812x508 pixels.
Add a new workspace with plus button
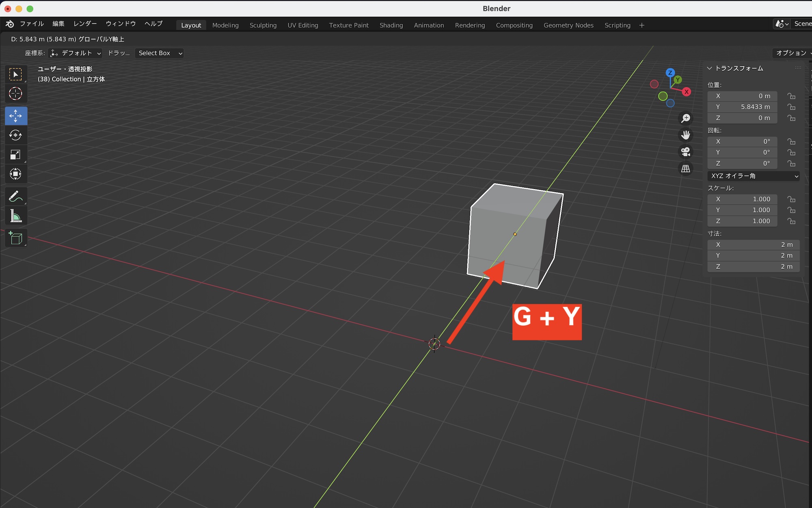[641, 25]
